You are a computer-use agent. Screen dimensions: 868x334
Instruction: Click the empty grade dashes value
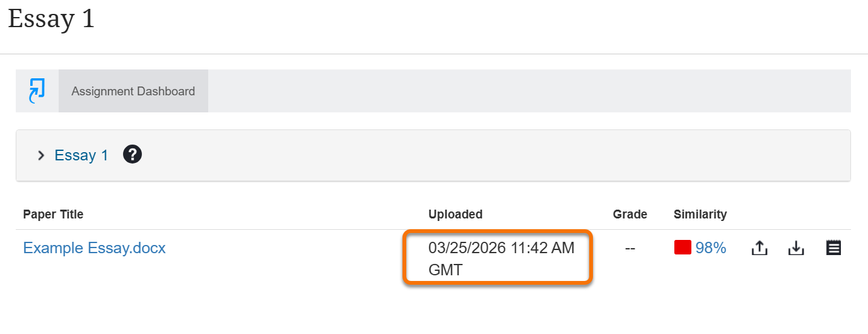[x=630, y=248]
